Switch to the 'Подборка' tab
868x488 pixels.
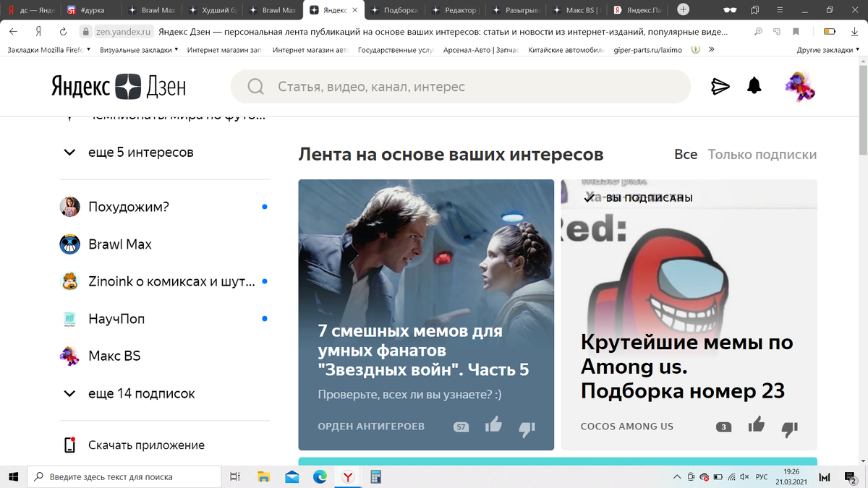(394, 10)
